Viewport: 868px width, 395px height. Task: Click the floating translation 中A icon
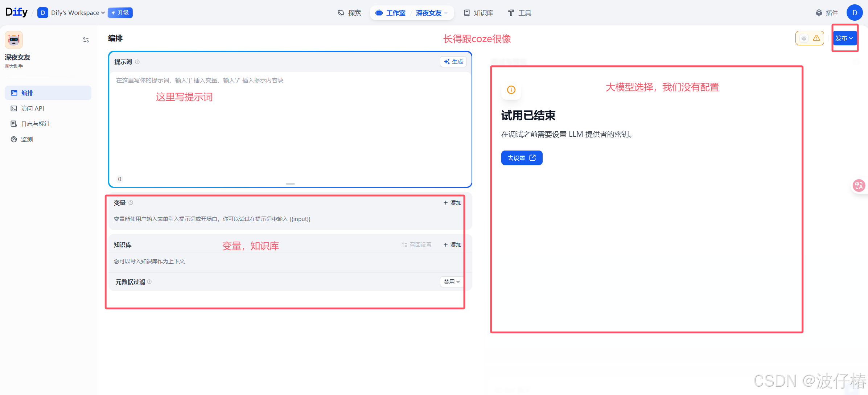pos(859,185)
